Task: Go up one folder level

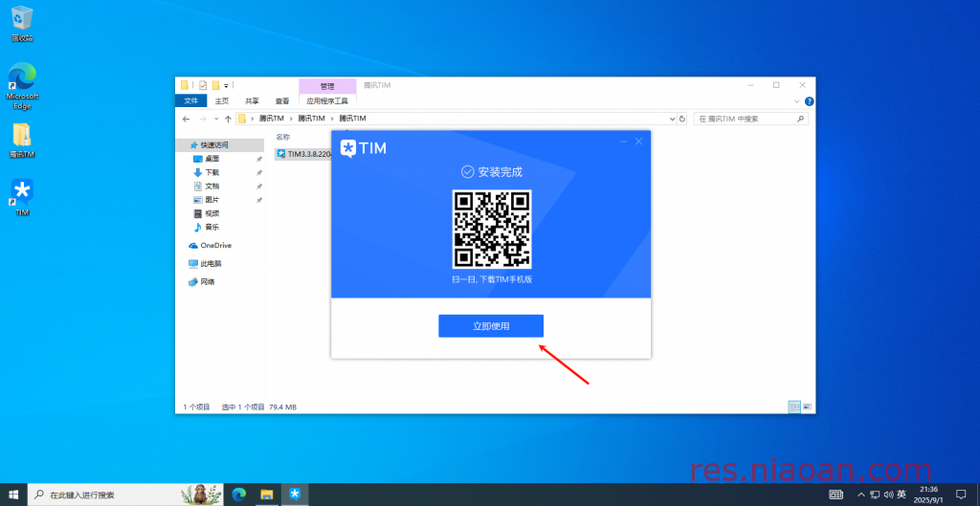Action: tap(228, 119)
